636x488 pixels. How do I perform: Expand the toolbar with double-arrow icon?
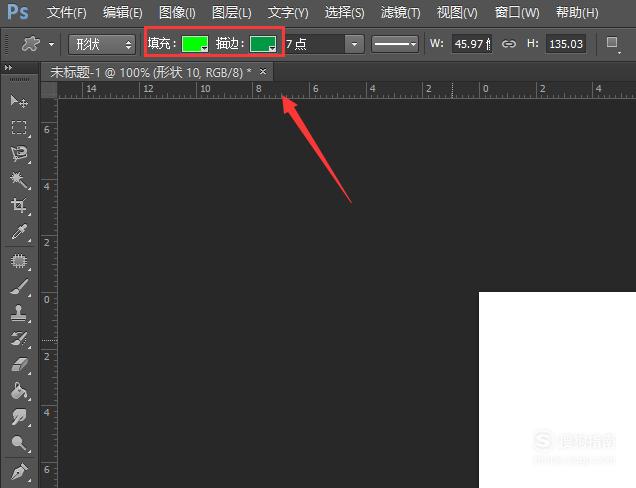click(x=8, y=67)
